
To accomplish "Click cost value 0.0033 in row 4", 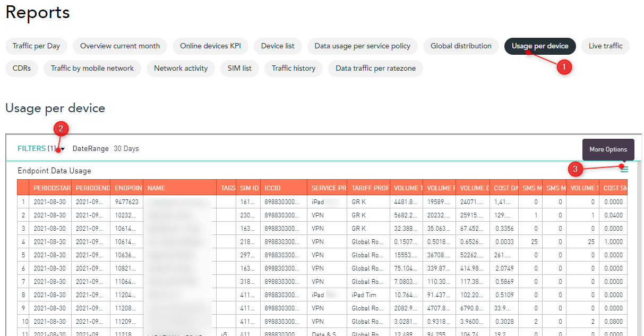I will (504, 242).
